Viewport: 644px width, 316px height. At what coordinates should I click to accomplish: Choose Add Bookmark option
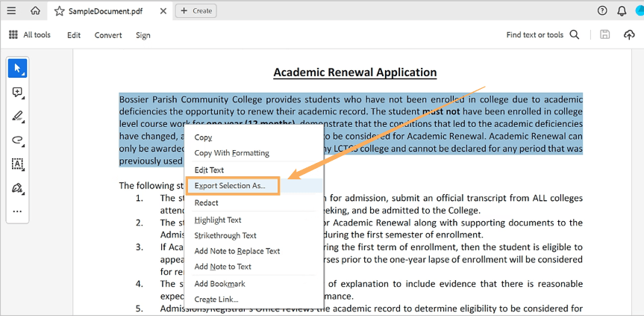[x=254, y=284]
